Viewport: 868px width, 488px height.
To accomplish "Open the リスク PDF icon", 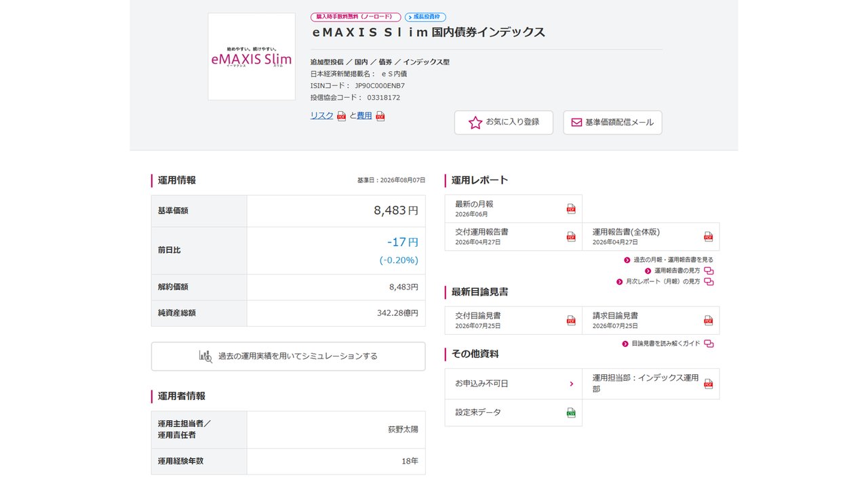I will 342,116.
